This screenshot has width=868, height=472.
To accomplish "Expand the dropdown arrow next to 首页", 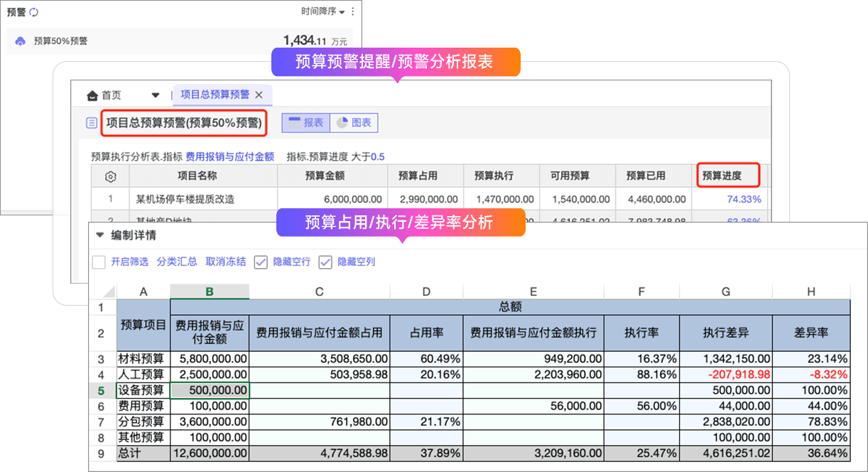I will coord(156,95).
